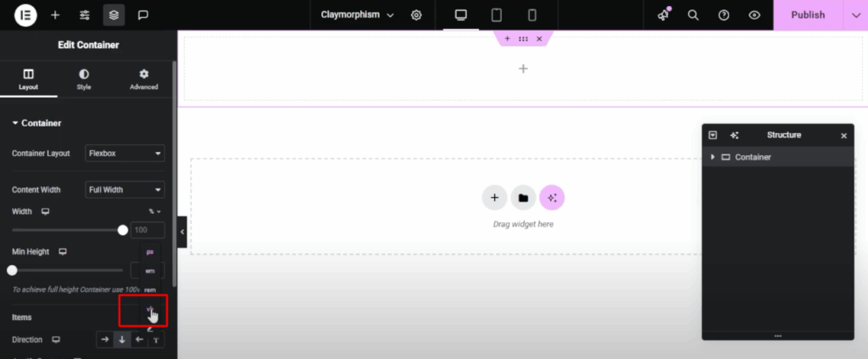
Task: Open the Notes comment icon
Action: (x=142, y=15)
